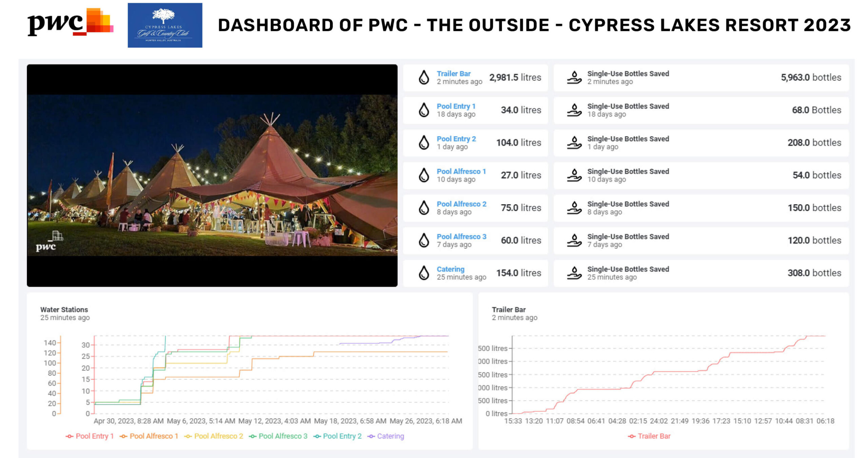
Task: Click the Water Stations chart title
Action: pos(64,309)
